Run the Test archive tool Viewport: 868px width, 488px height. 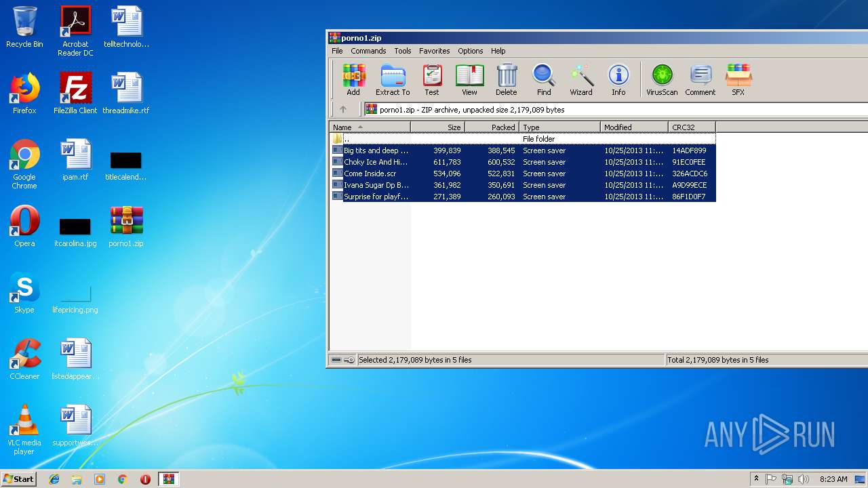pos(432,80)
